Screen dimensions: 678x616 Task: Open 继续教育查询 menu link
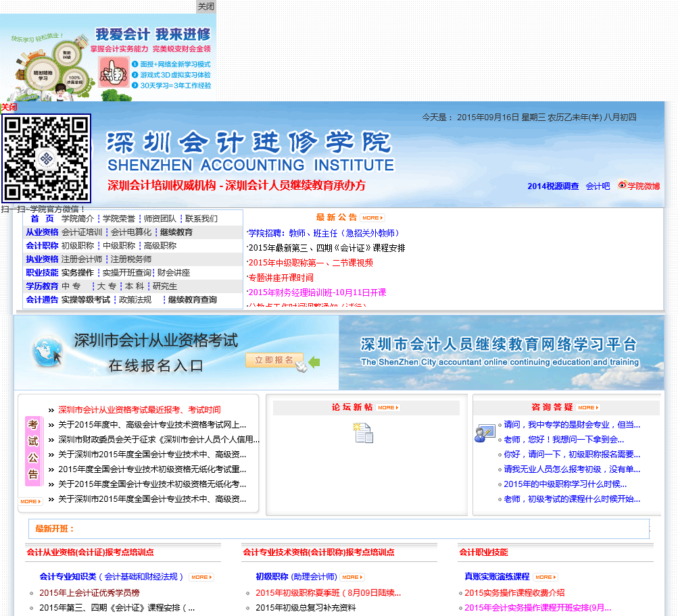point(193,300)
